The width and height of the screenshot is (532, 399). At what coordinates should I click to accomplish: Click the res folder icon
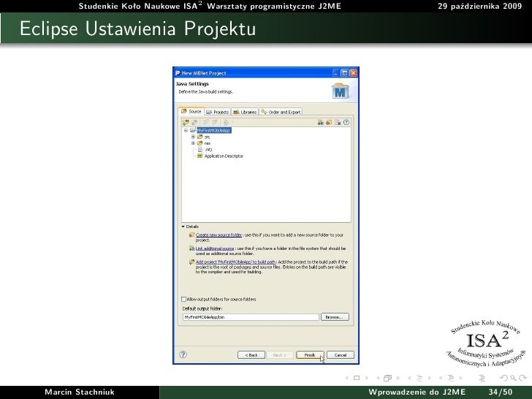pos(199,143)
